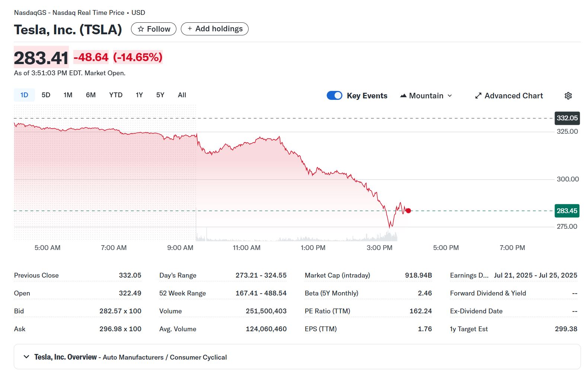588x370 pixels.
Task: Click the plus icon for Add holdings
Action: click(190, 29)
